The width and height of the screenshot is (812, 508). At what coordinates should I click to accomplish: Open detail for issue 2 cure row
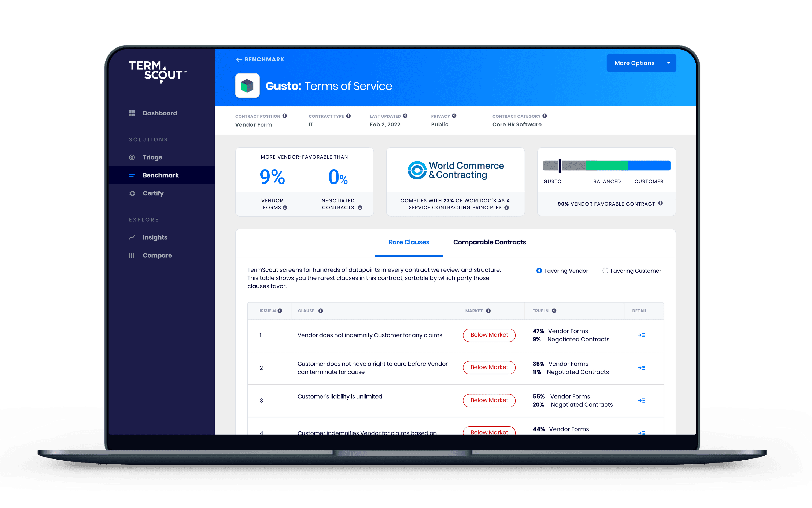pos(641,368)
